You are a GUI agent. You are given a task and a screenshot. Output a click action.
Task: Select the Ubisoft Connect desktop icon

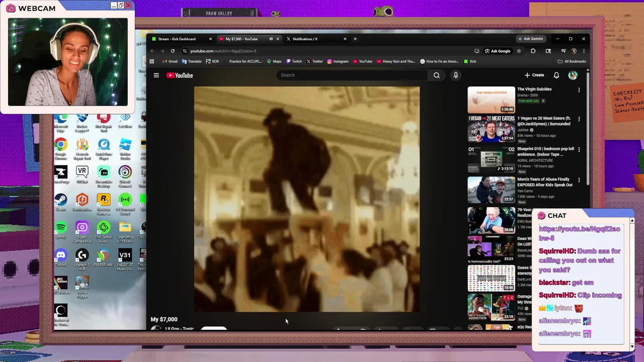tap(125, 176)
